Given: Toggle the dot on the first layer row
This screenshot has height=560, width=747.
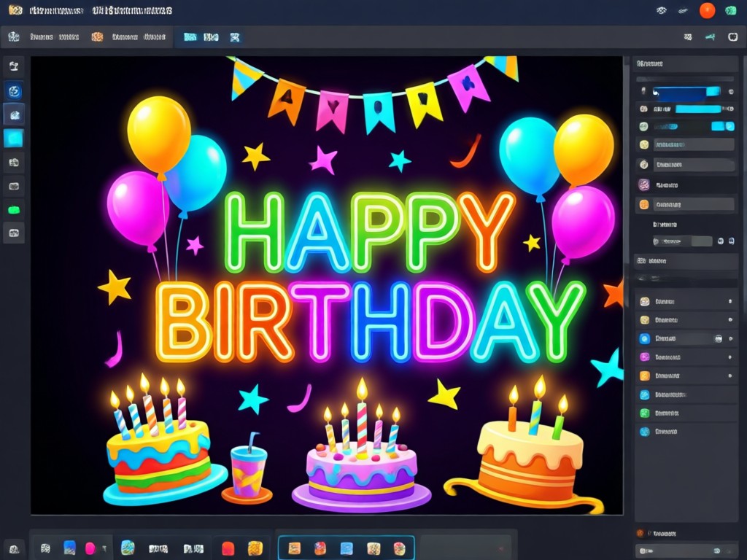Looking at the screenshot, I should (729, 301).
